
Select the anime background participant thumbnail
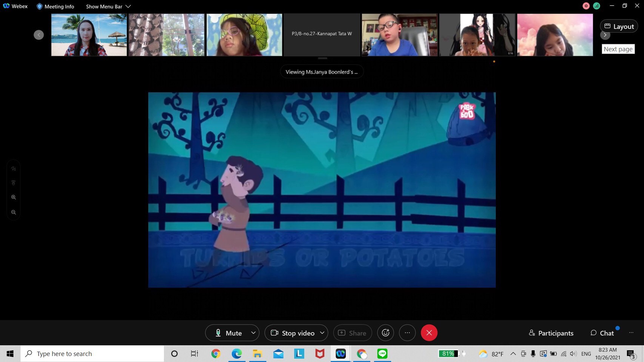pos(477,35)
